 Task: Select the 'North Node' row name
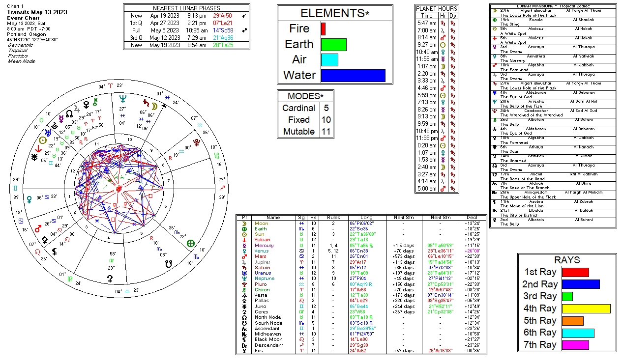coord(268,317)
